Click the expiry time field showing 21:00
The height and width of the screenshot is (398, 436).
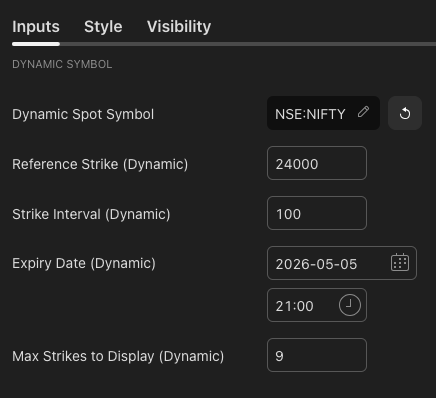[317, 305]
